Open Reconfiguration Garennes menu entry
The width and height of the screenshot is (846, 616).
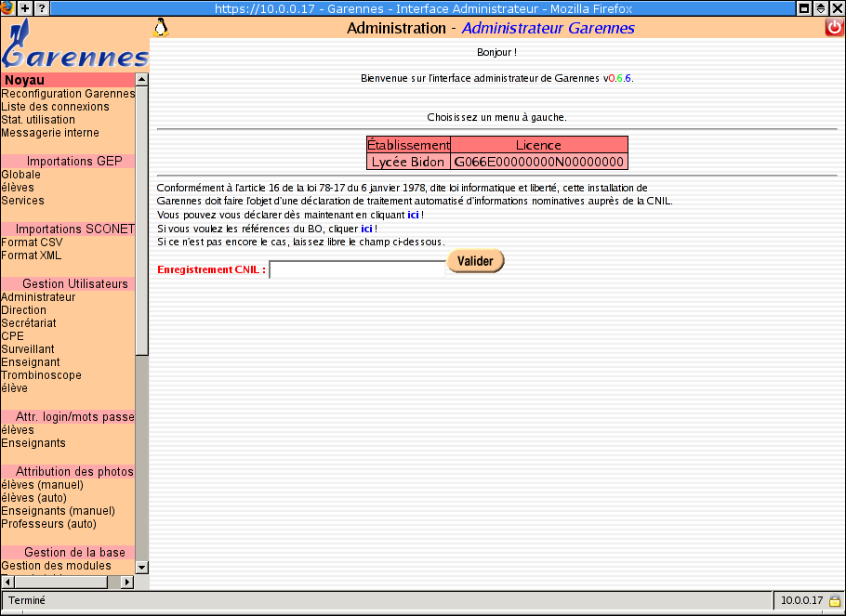[x=68, y=94]
